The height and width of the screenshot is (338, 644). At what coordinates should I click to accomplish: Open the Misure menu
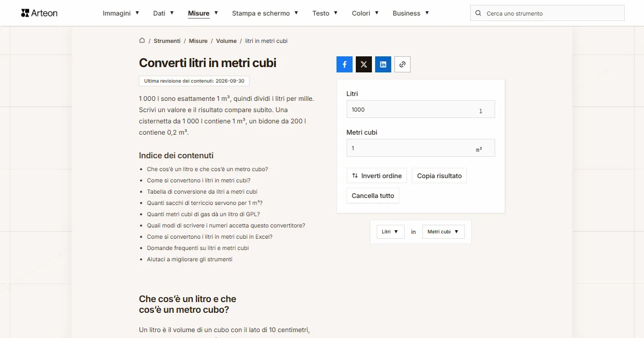pos(203,13)
